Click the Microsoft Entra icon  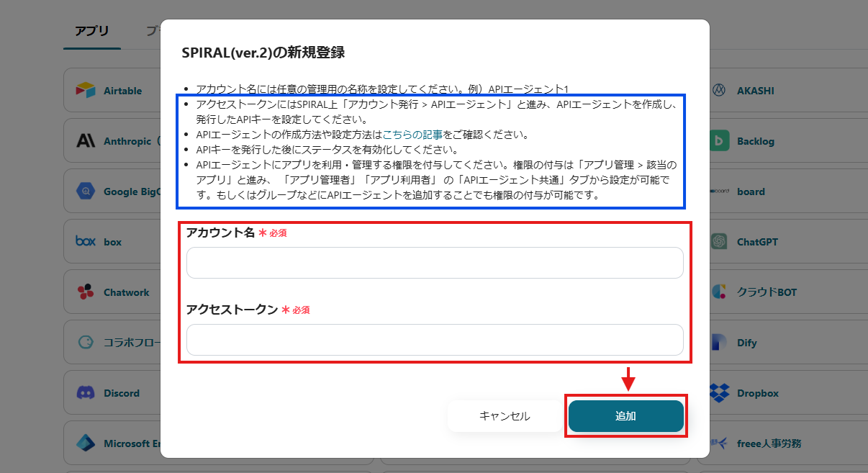(86, 443)
